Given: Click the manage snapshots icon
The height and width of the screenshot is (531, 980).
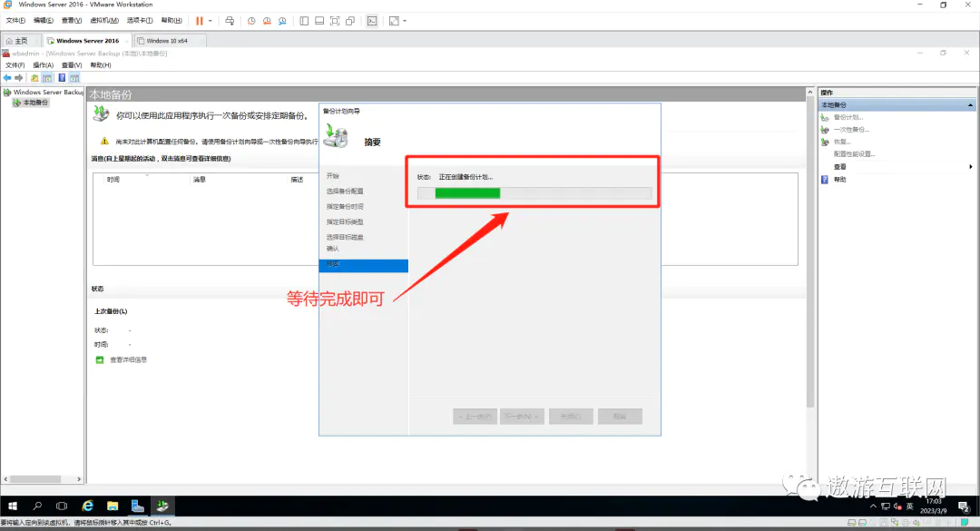Looking at the screenshot, I should pyautogui.click(x=282, y=21).
